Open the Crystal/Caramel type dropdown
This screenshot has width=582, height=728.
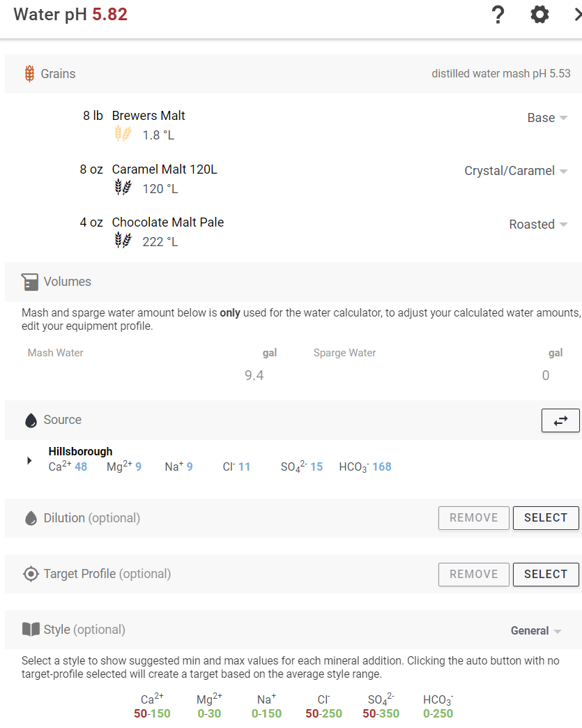pyautogui.click(x=516, y=171)
